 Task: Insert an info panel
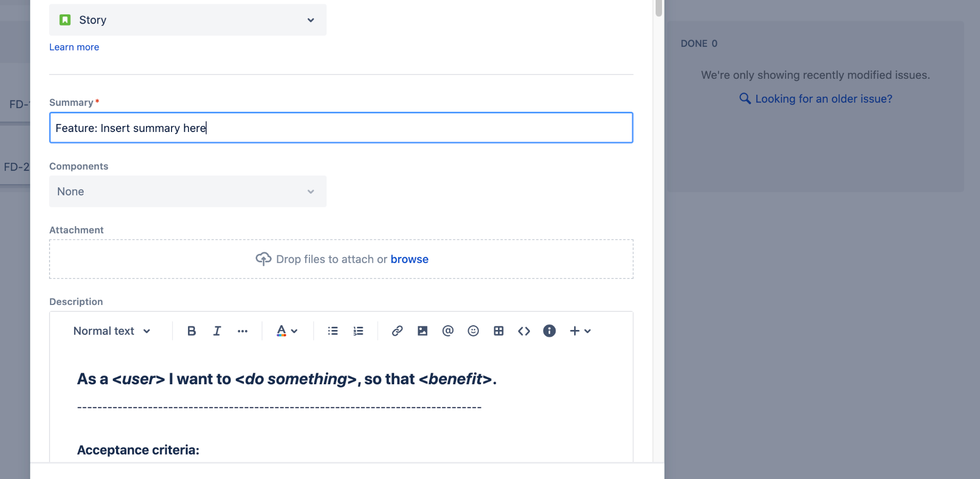pos(549,331)
